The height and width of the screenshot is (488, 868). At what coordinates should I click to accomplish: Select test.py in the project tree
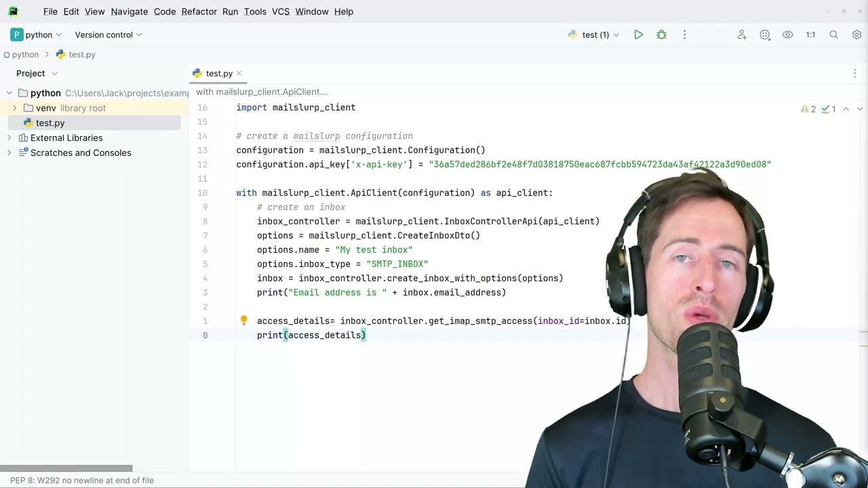(50, 123)
